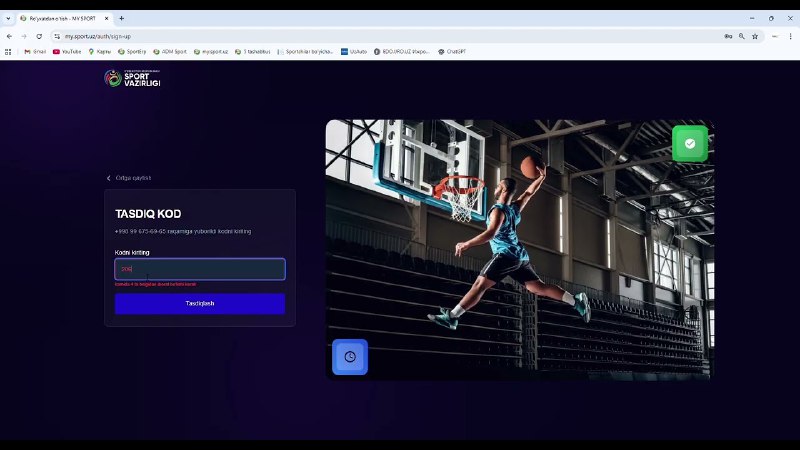800x450 pixels.
Task: Reload the page with the refresh icon
Action: 39,36
